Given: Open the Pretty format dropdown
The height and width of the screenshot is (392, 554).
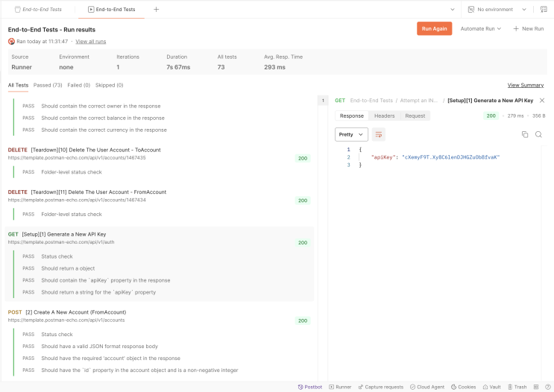Looking at the screenshot, I should click(x=351, y=135).
